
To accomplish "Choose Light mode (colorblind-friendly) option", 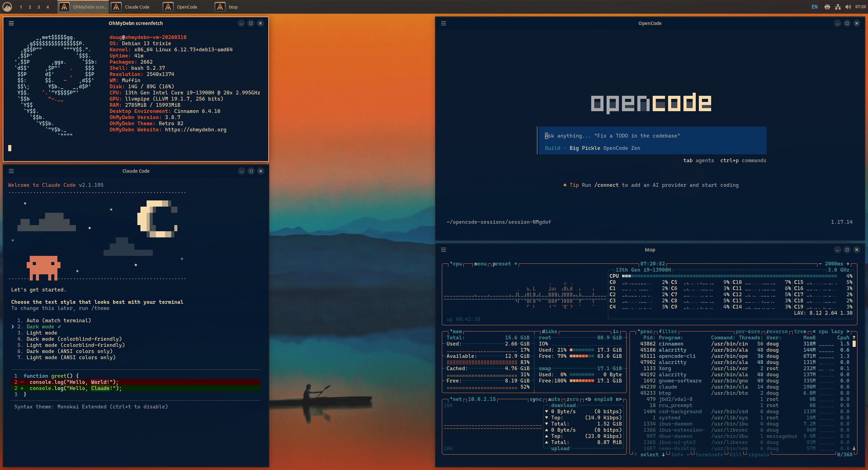I will click(71, 345).
